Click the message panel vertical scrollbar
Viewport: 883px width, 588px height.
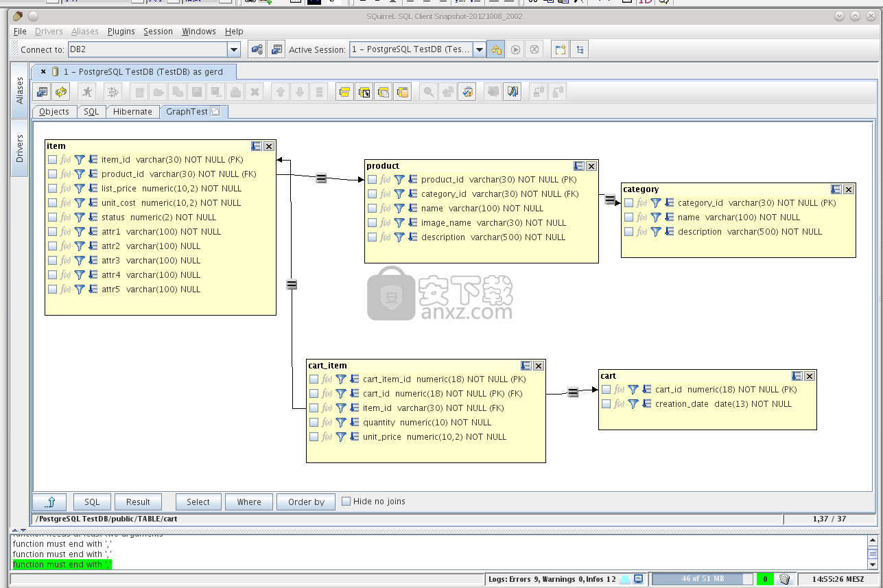tap(873, 553)
